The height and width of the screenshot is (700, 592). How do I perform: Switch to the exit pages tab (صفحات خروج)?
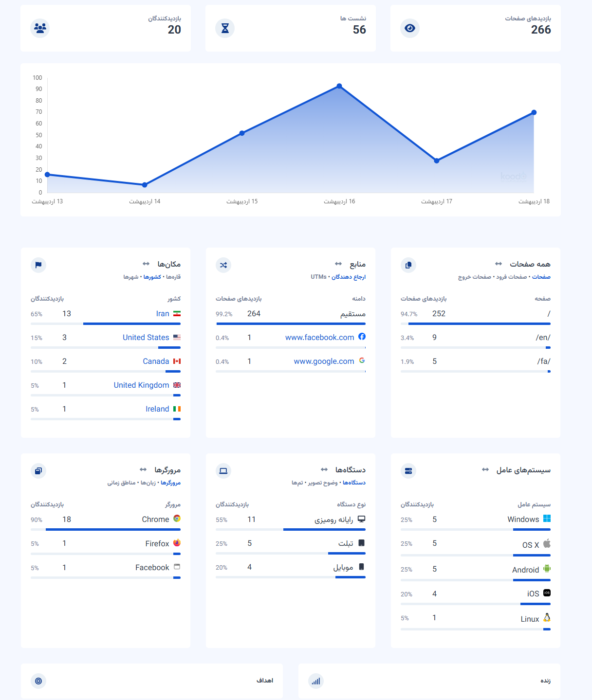point(475,277)
